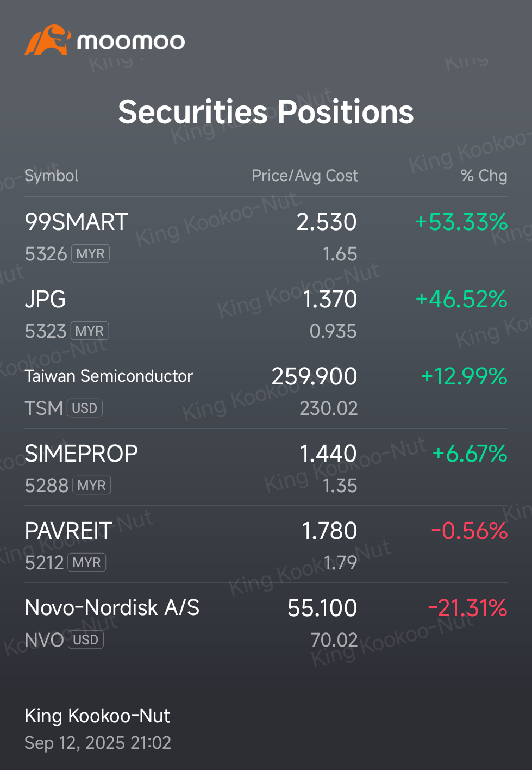Viewport: 532px width, 770px height.
Task: Sort by the Symbol column header
Action: pos(52,176)
